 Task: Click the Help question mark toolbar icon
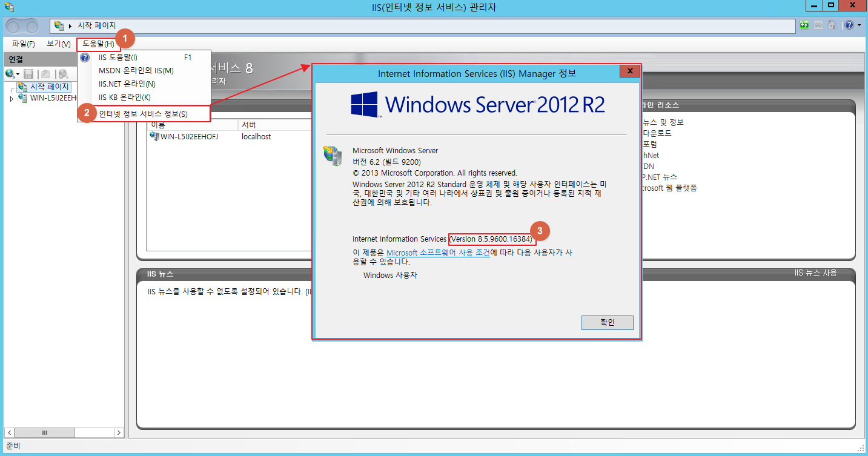849,25
